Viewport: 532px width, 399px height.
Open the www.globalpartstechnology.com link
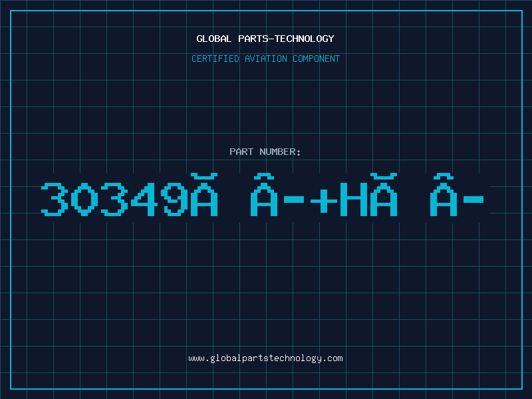pos(265,358)
